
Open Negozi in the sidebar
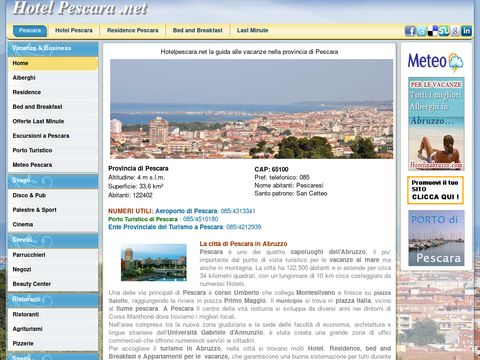tap(53, 269)
